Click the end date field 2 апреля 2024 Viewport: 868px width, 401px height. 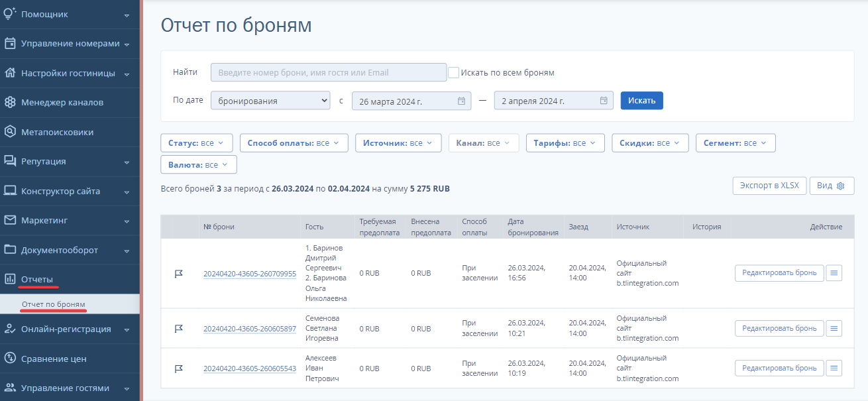pyautogui.click(x=554, y=101)
